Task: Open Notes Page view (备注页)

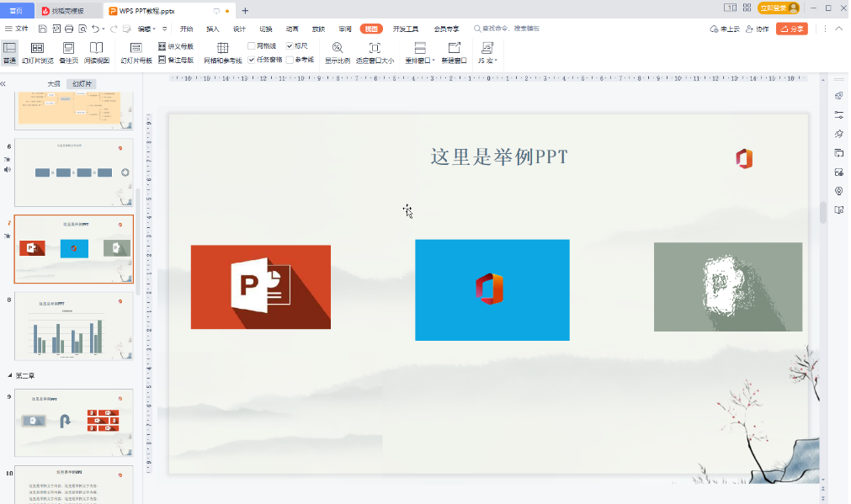Action: click(x=67, y=52)
